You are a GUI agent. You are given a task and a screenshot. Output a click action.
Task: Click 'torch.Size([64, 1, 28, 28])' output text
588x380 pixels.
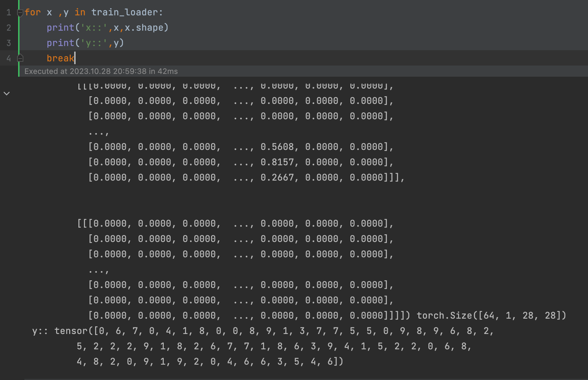pos(492,316)
